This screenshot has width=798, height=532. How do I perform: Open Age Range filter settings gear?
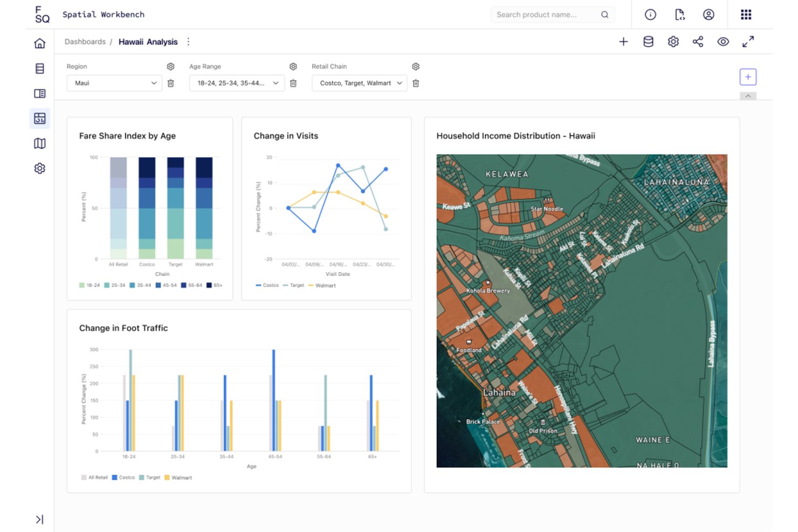point(293,66)
